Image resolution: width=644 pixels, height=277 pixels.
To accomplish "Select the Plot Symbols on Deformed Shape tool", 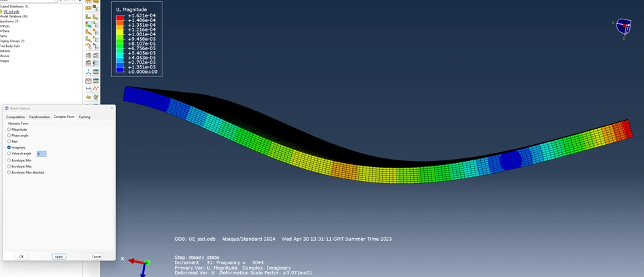I will (89, 32).
